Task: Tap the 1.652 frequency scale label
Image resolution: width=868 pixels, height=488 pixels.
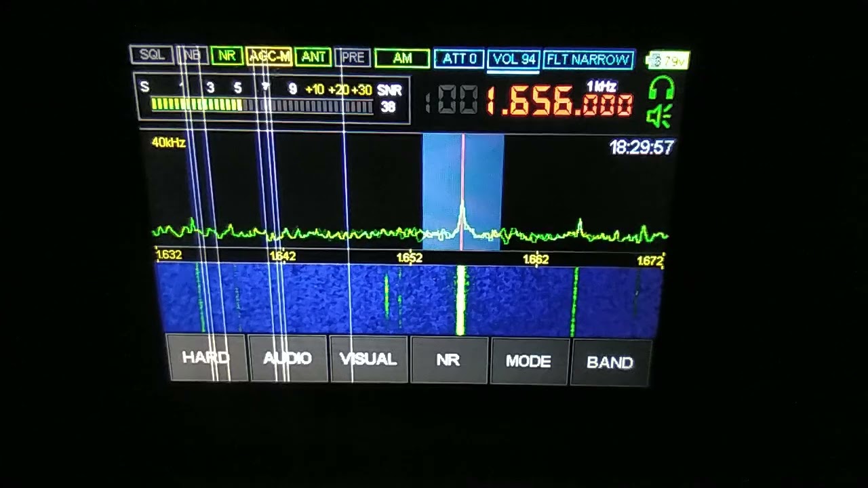Action: coord(410,258)
